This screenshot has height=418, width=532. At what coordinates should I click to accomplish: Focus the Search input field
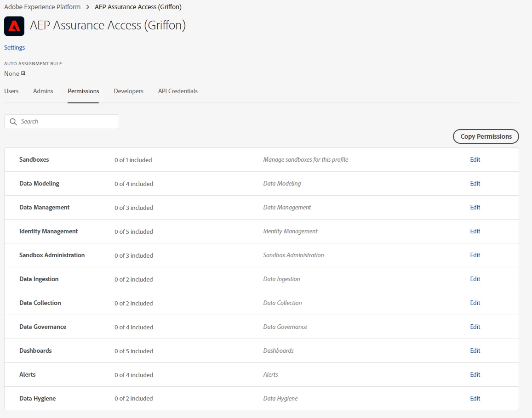click(x=62, y=122)
